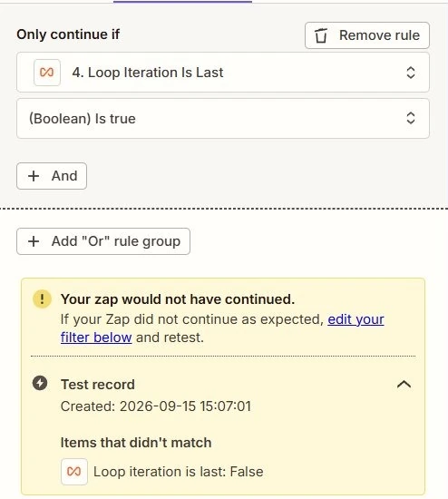
Task: Click the Test record heading
Action: [x=98, y=385]
